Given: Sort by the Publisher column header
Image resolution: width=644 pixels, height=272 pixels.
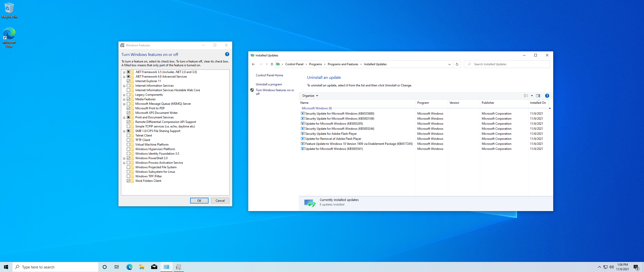Looking at the screenshot, I should click(504, 103).
